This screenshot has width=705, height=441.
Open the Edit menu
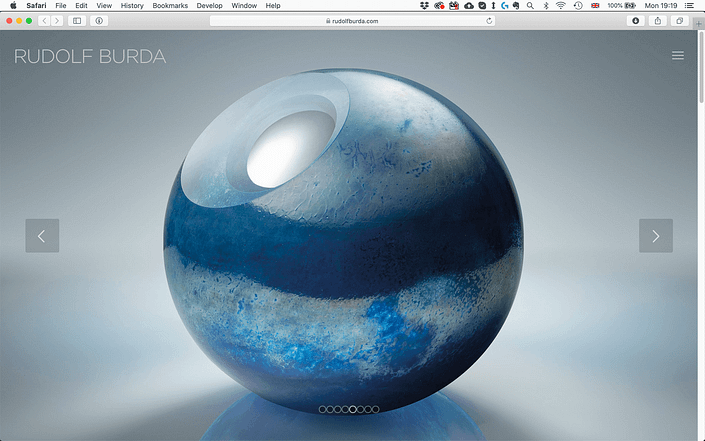click(x=81, y=5)
